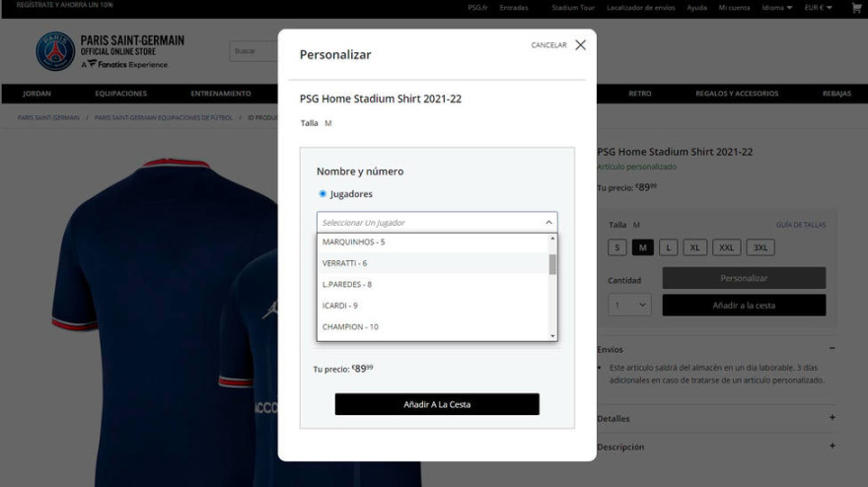The width and height of the screenshot is (868, 487).
Task: Expand the Descripción plus icon
Action: click(x=832, y=447)
